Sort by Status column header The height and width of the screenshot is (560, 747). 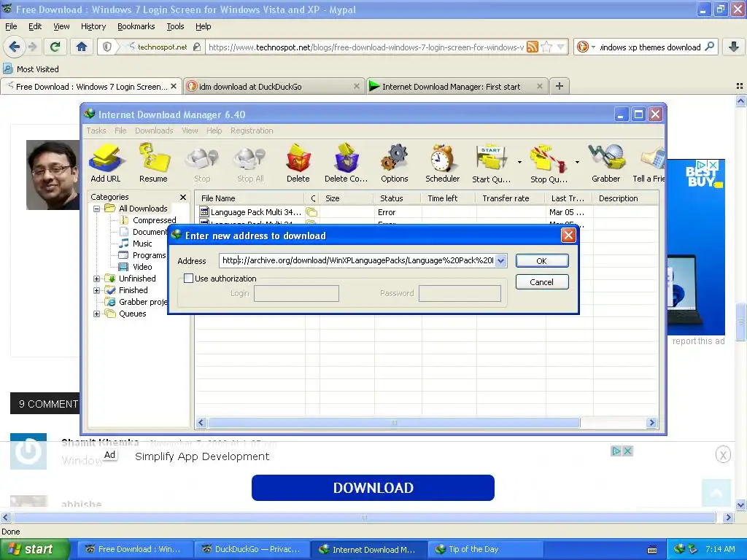(398, 198)
